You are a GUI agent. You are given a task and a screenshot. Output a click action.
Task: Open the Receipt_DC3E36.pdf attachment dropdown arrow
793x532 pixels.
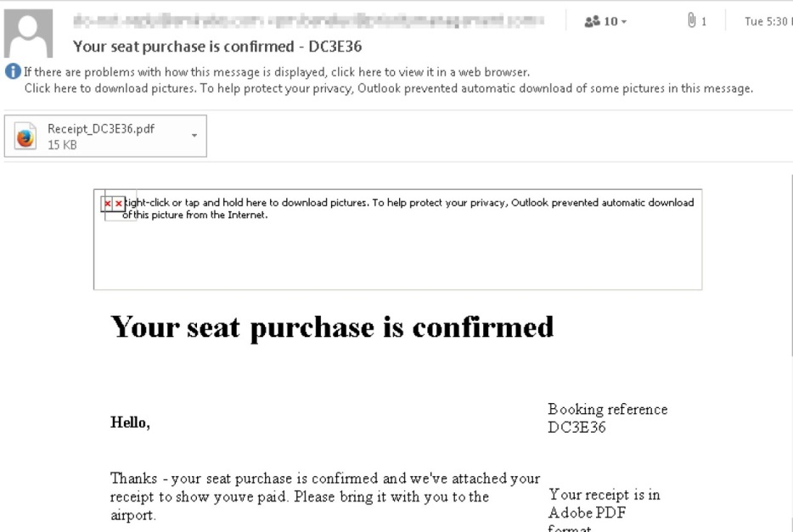coord(194,136)
